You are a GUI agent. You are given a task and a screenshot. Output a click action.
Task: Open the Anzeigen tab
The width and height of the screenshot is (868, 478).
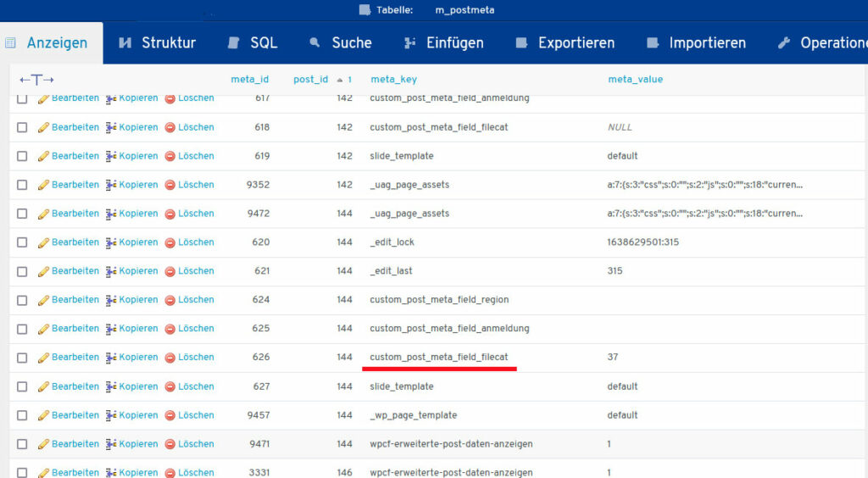tap(52, 43)
